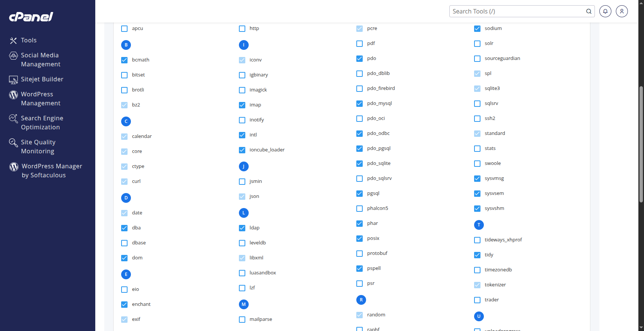Check the bitset checkbox

tap(125, 75)
